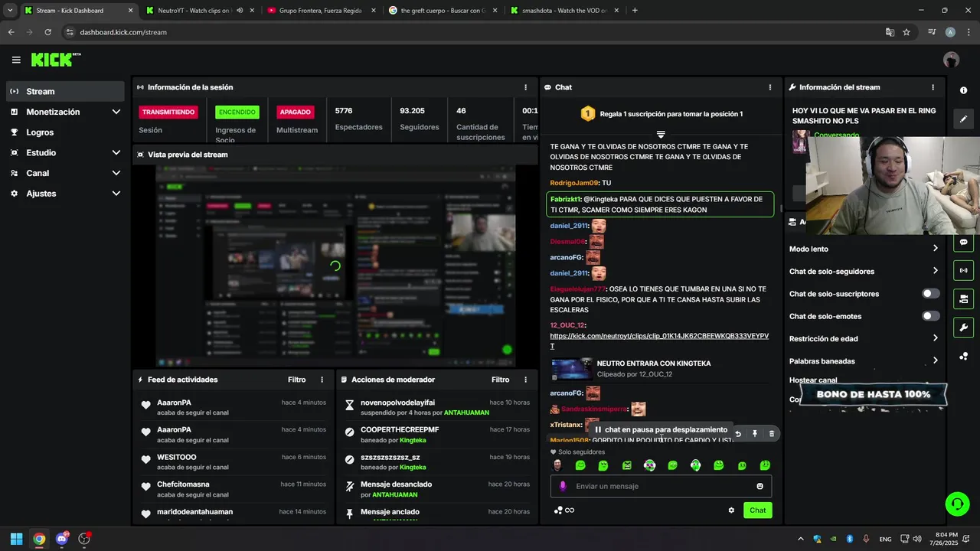Click the wrench icon in right rail
The height and width of the screenshot is (551, 980).
pyautogui.click(x=963, y=328)
